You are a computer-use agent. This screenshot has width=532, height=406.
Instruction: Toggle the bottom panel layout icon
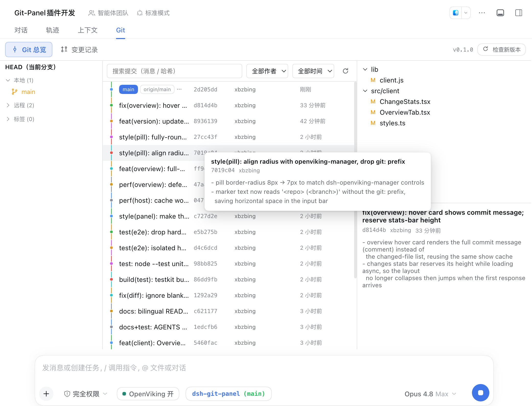pos(500,13)
